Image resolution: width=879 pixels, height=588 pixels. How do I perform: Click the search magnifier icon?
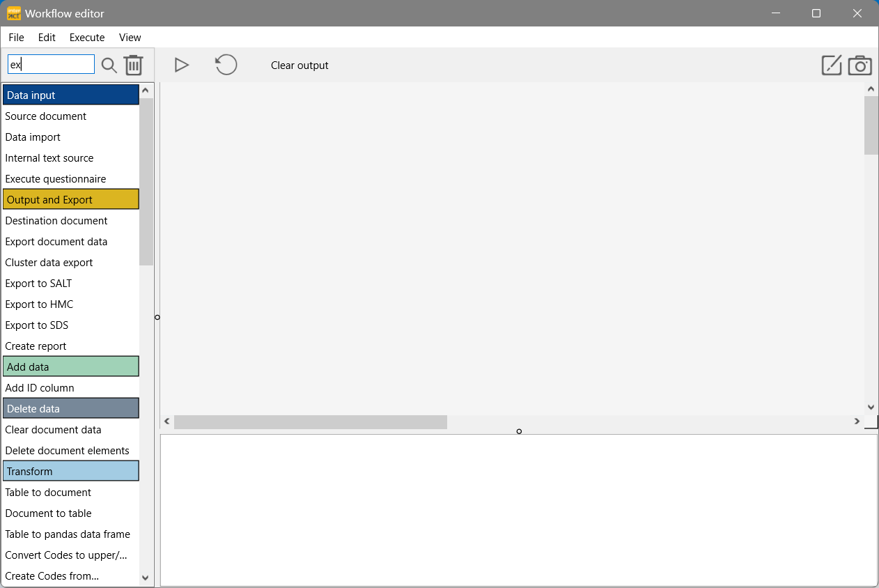[109, 65]
